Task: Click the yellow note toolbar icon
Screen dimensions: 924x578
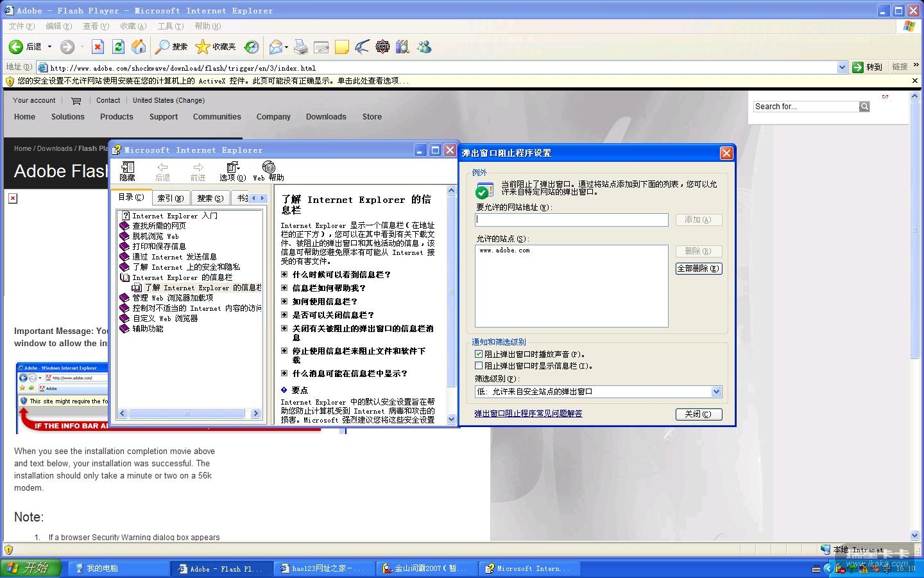Action: tap(342, 47)
